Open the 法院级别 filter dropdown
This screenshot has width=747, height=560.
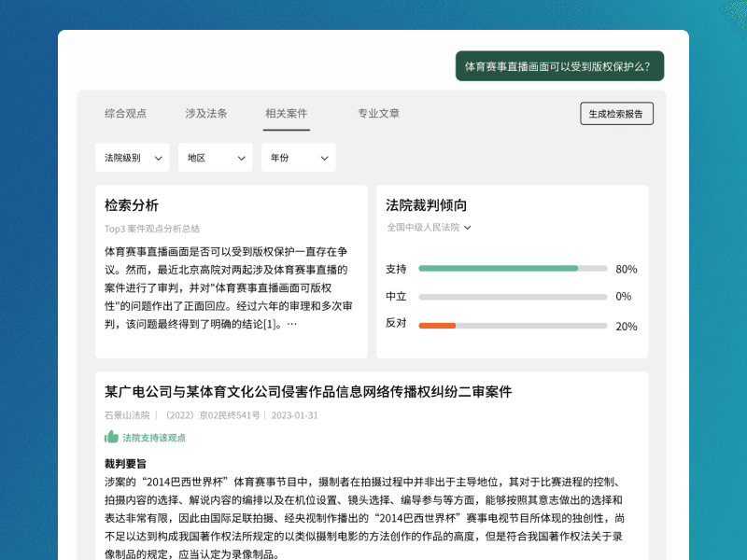133,157
